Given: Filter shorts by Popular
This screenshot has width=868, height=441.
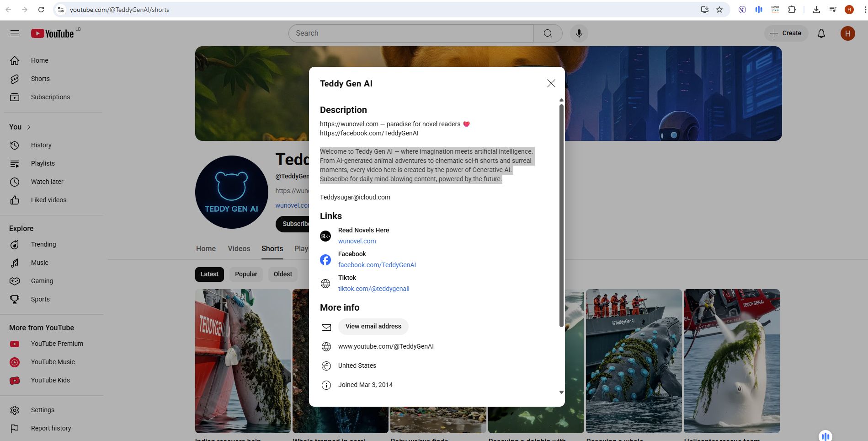Looking at the screenshot, I should 246,274.
